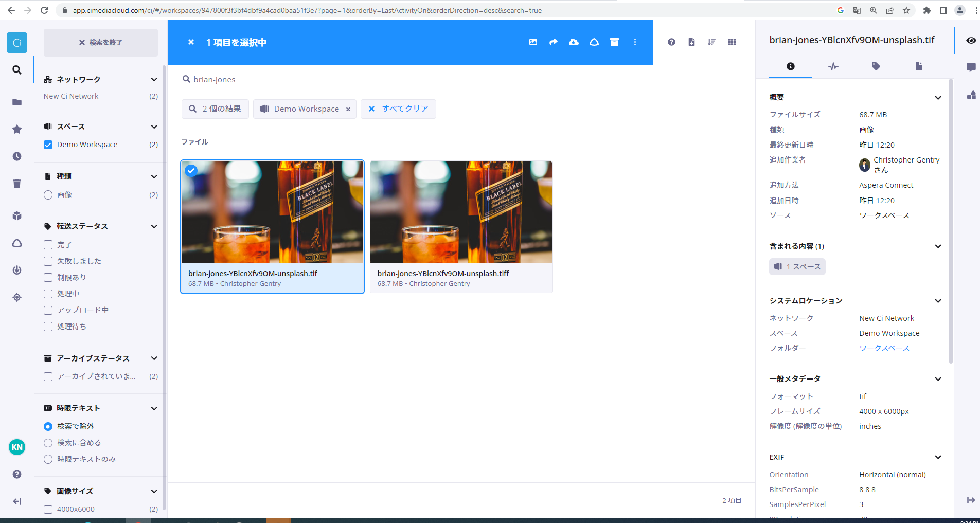Check the 4000x6000 image size checkbox
Viewport: 980px width, 523px height.
coord(48,509)
